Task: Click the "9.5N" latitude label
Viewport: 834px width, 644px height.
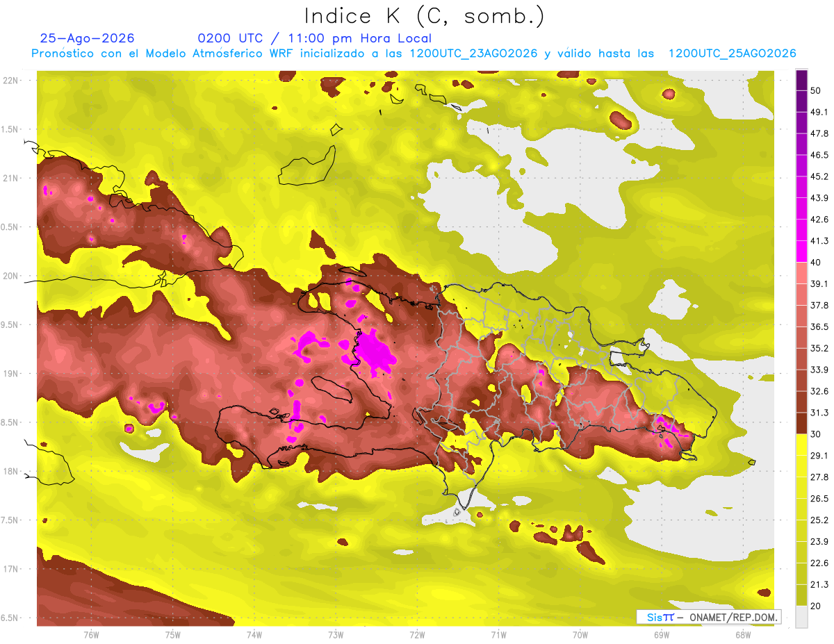Action: point(10,324)
